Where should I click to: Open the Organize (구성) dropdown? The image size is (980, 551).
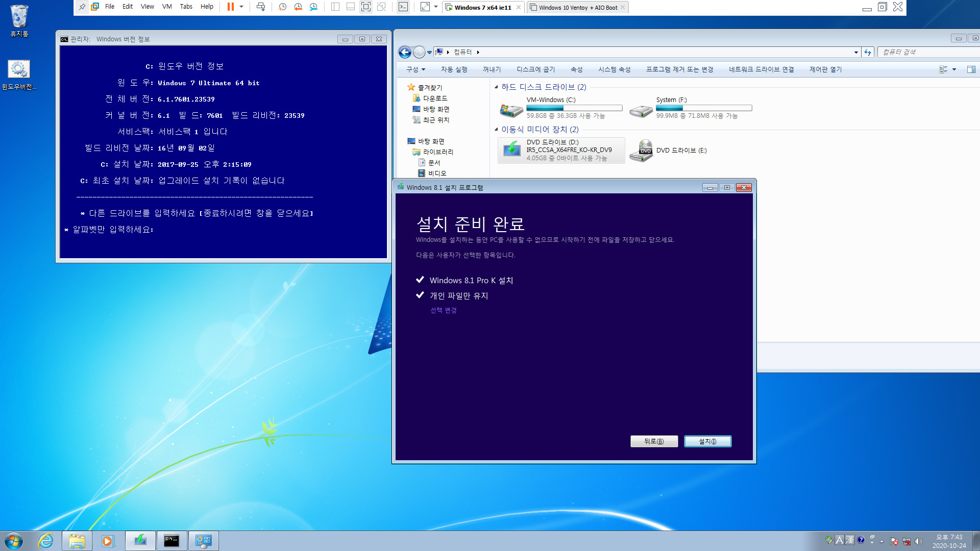click(415, 69)
